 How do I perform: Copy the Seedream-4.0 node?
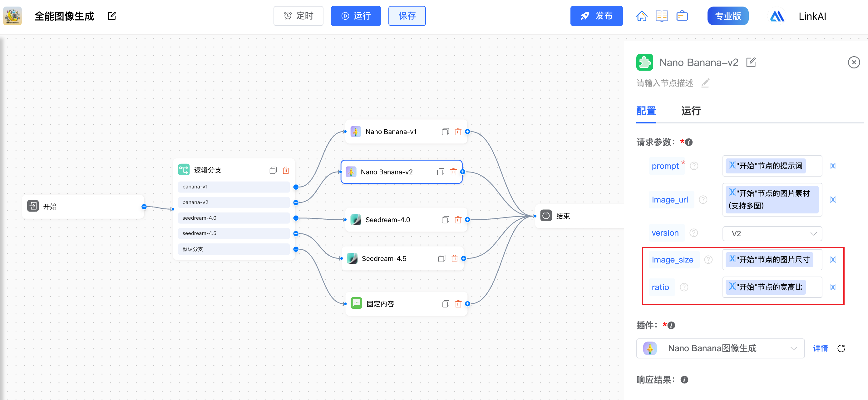(x=445, y=220)
